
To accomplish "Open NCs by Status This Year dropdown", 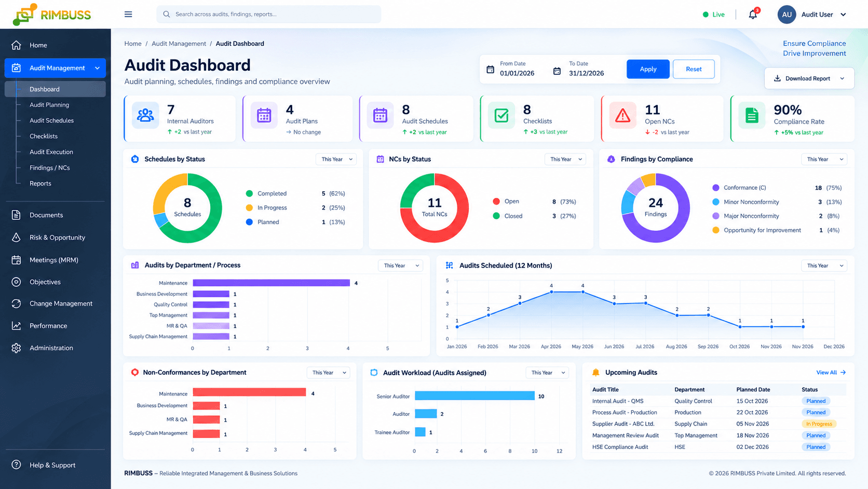I will (x=565, y=160).
